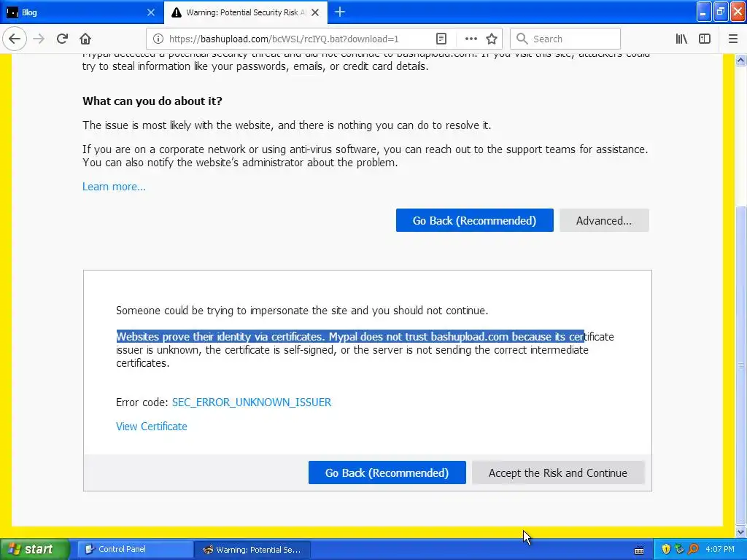Select the Warning: Potential Security Risk tab

tap(246, 12)
